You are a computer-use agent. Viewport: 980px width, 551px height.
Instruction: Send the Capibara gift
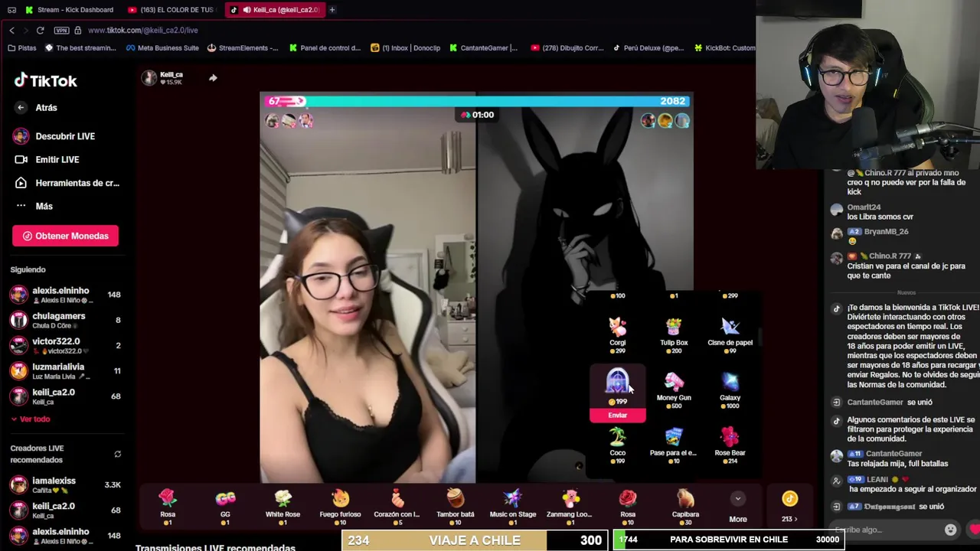(x=685, y=506)
